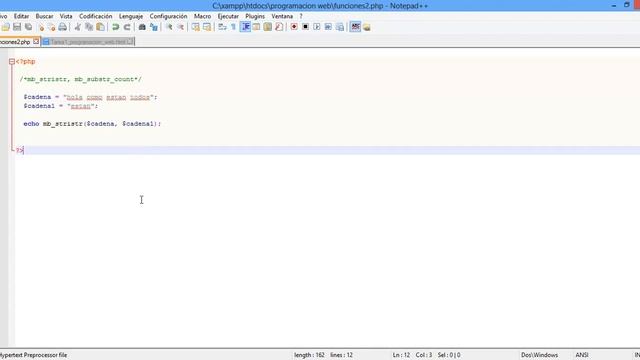
Task: Open the Buscar menu
Action: pyautogui.click(x=44, y=16)
